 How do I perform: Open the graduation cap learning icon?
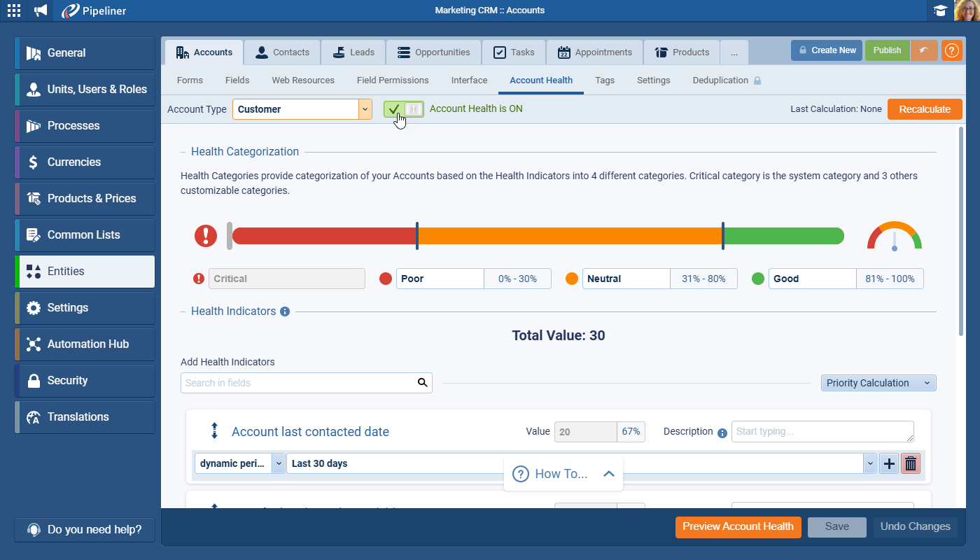click(x=940, y=10)
